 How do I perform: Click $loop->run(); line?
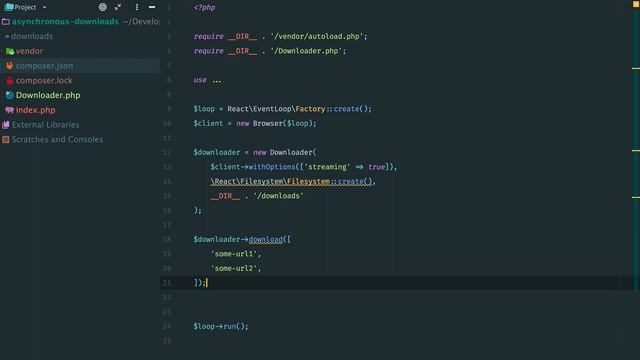point(220,326)
